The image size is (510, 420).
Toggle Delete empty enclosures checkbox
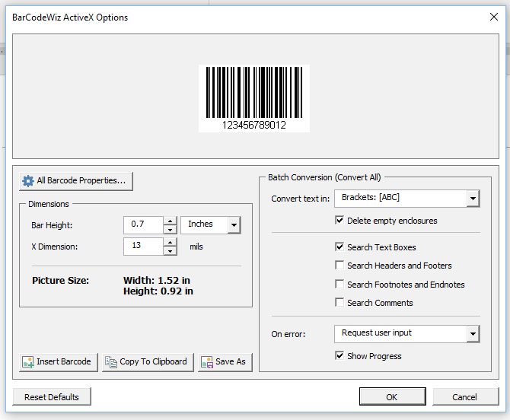coord(339,220)
